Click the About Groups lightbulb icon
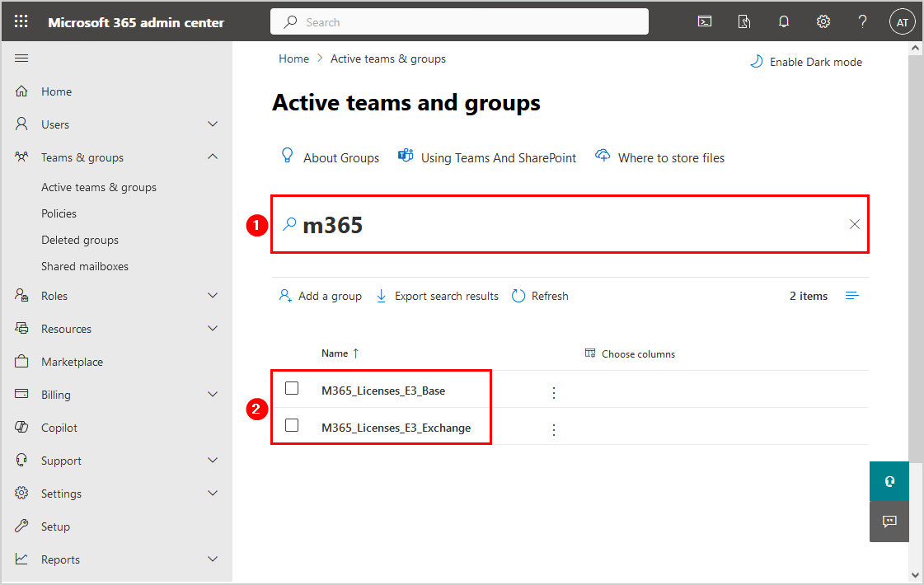The height and width of the screenshot is (585, 924). (287, 155)
